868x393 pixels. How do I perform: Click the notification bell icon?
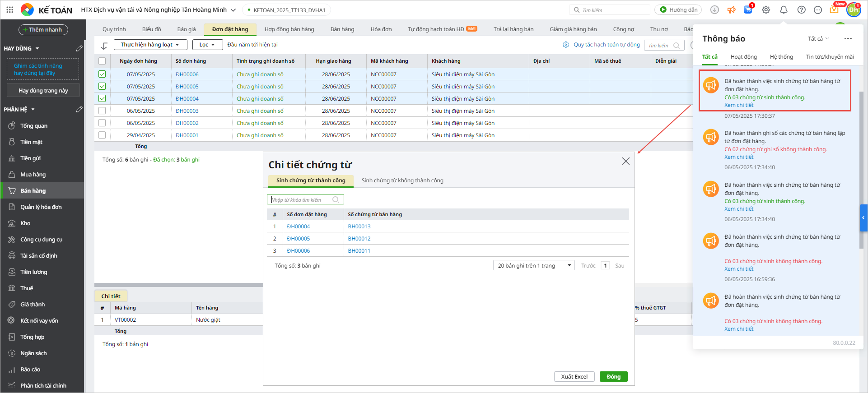[x=784, y=10]
